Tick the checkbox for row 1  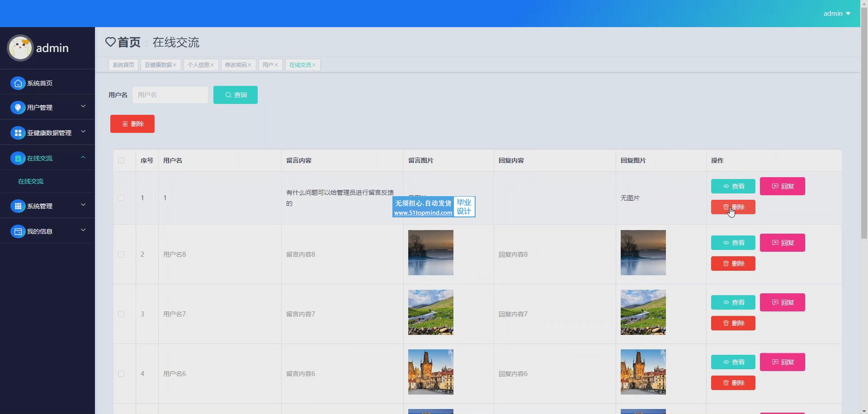pos(121,198)
